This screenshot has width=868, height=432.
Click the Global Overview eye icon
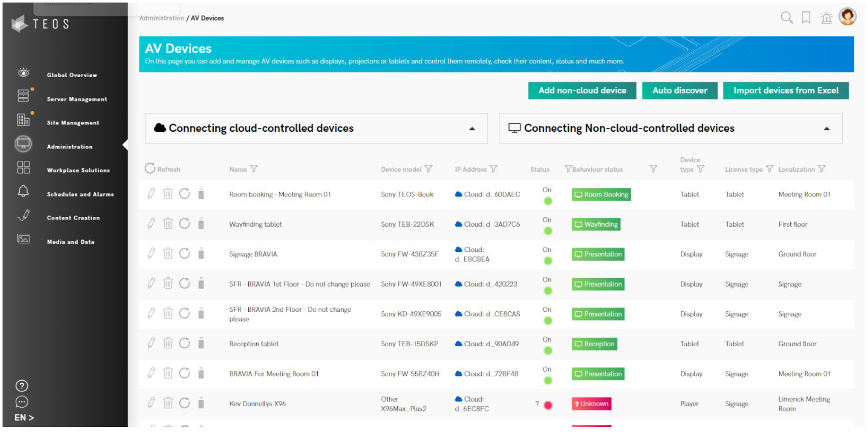[x=23, y=73]
